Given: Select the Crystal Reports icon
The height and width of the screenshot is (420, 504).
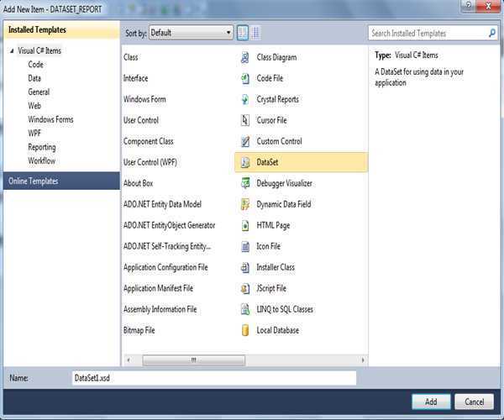Looking at the screenshot, I should [245, 100].
